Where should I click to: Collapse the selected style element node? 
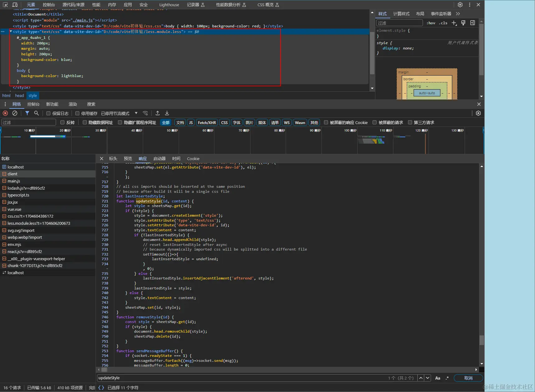tap(11, 32)
